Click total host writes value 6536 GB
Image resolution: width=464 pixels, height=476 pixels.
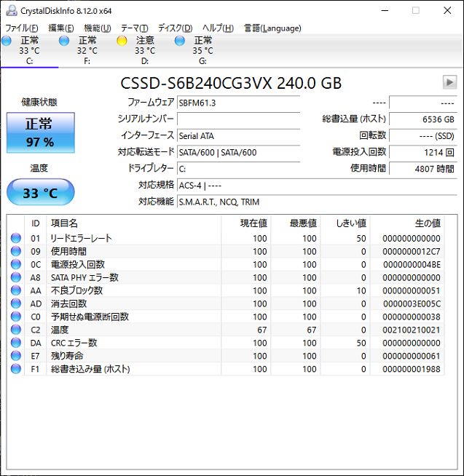pyautogui.click(x=423, y=119)
